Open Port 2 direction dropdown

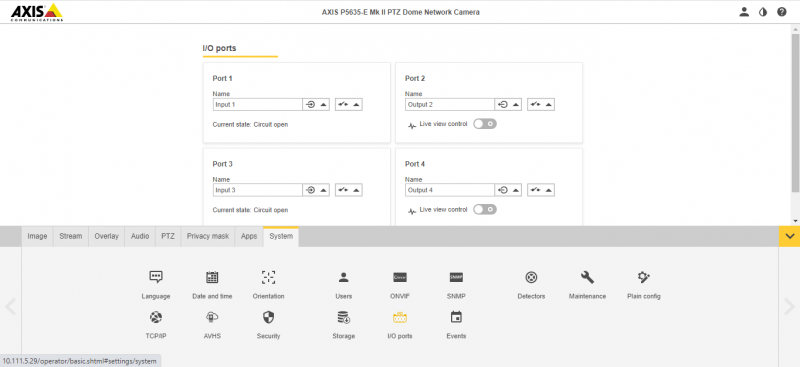(509, 105)
